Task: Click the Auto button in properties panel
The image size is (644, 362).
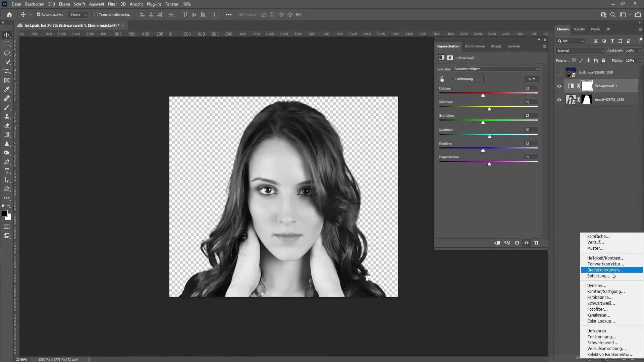Action: (x=532, y=79)
